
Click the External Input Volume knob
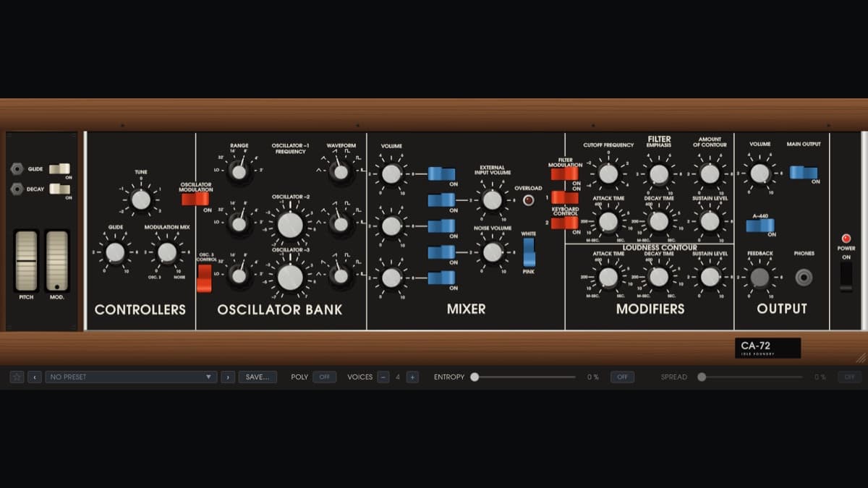pos(493,200)
